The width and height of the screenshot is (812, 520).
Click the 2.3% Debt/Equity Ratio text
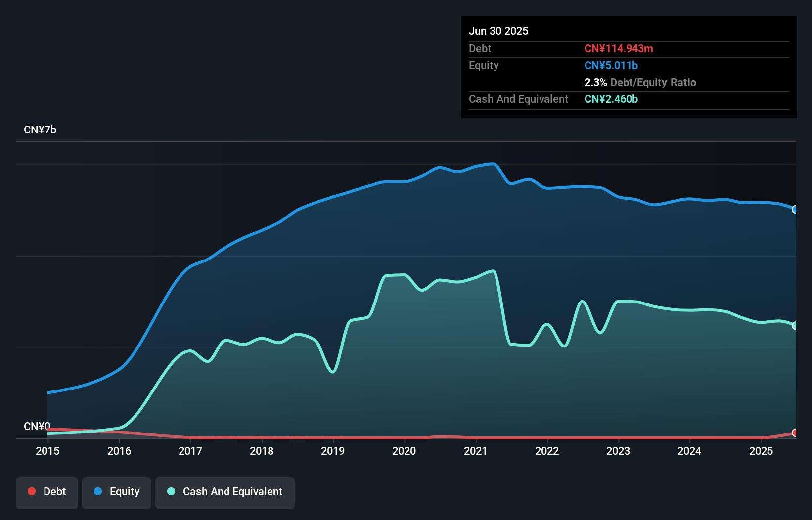tap(640, 83)
